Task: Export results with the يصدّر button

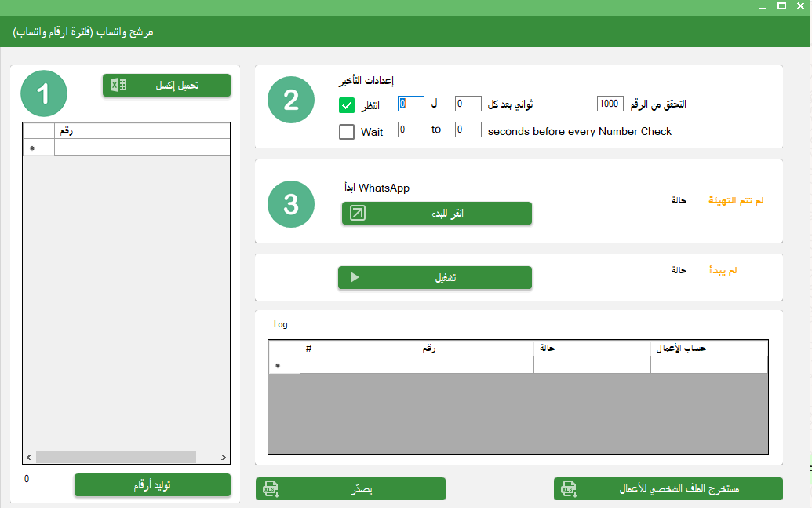Action: click(351, 489)
